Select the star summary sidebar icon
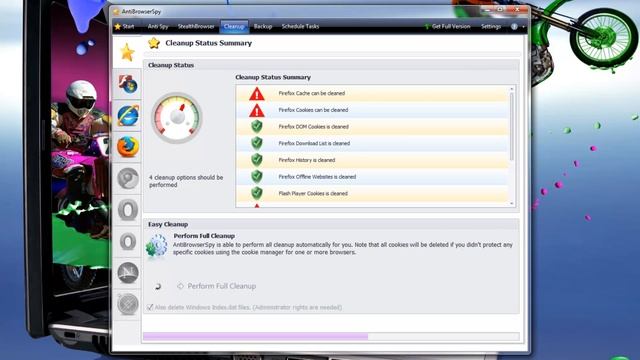The image size is (640, 360). pos(127,52)
